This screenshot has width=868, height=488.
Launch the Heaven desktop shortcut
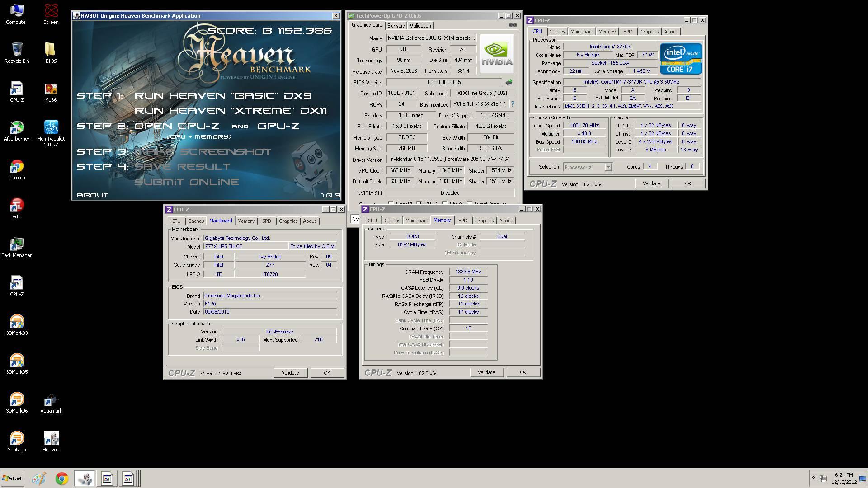tap(51, 441)
